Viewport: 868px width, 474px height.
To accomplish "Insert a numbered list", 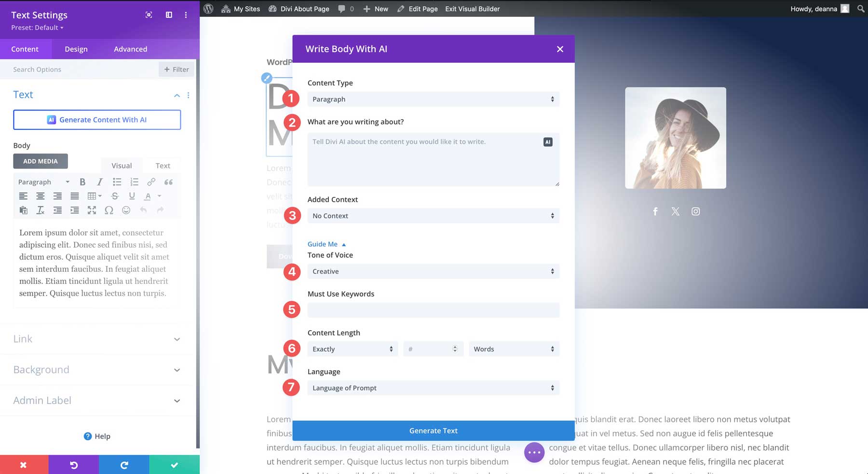I will [x=134, y=182].
